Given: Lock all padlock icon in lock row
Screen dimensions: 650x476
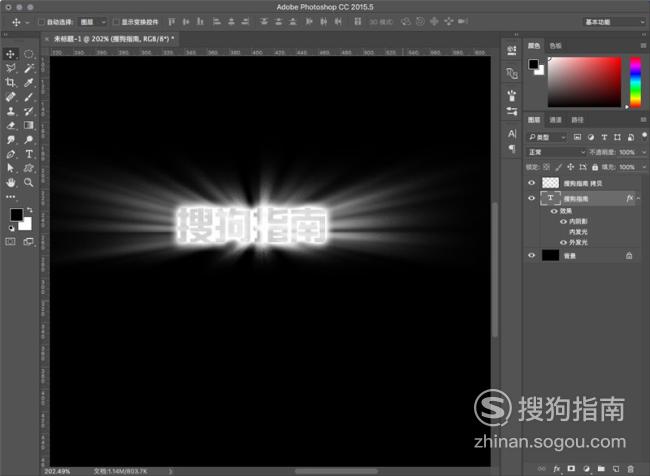Looking at the screenshot, I should point(595,167).
